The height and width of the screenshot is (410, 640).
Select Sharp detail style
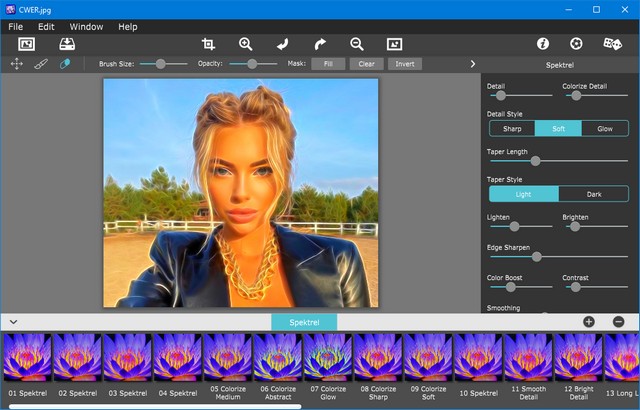click(512, 128)
